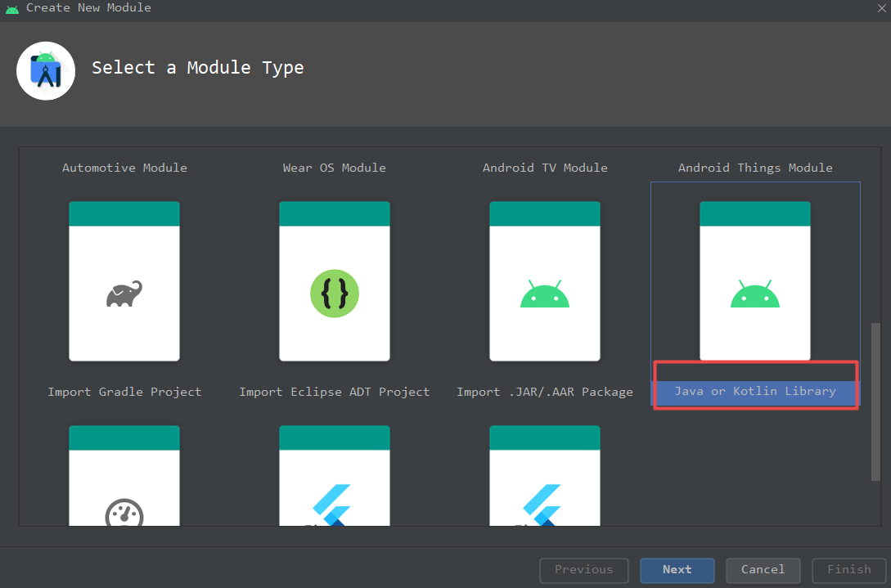Select the Import Gradle Project elephant card

pos(124,281)
